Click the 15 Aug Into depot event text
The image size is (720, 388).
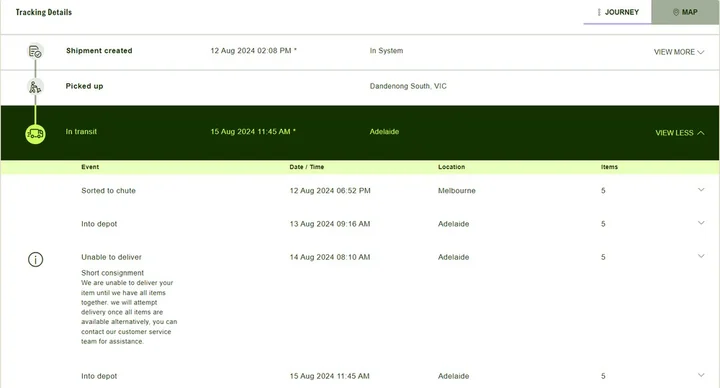[x=99, y=376]
